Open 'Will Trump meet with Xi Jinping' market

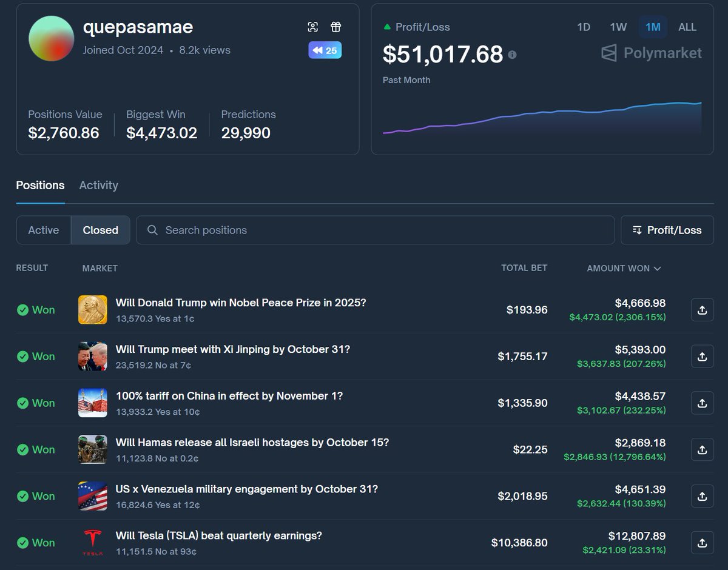233,349
